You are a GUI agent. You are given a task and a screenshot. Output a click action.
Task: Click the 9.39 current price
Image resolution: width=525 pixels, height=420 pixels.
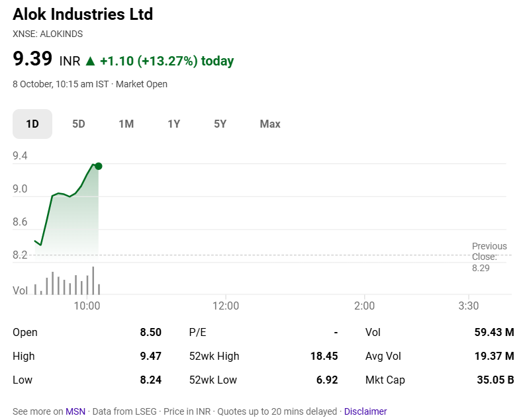pyautogui.click(x=32, y=58)
